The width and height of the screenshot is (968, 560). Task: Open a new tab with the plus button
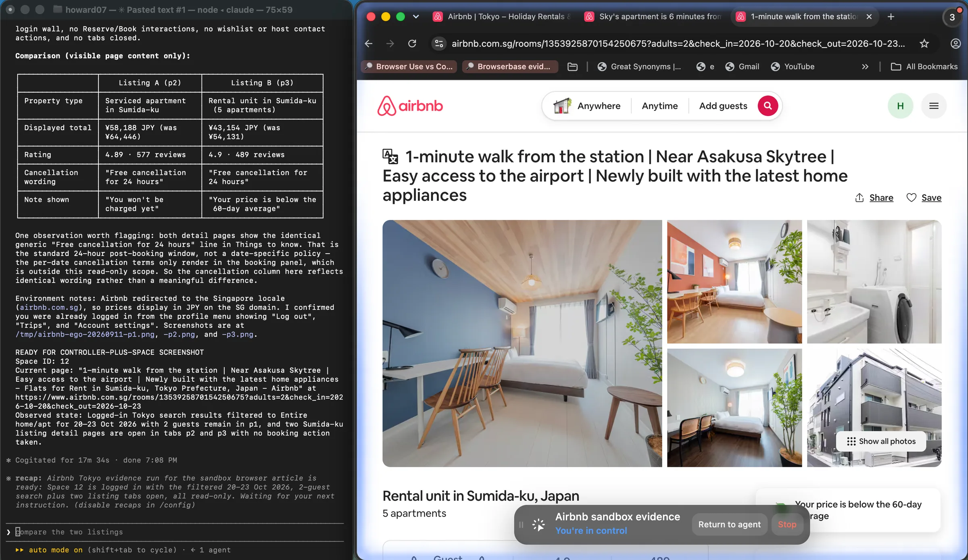[x=891, y=17]
